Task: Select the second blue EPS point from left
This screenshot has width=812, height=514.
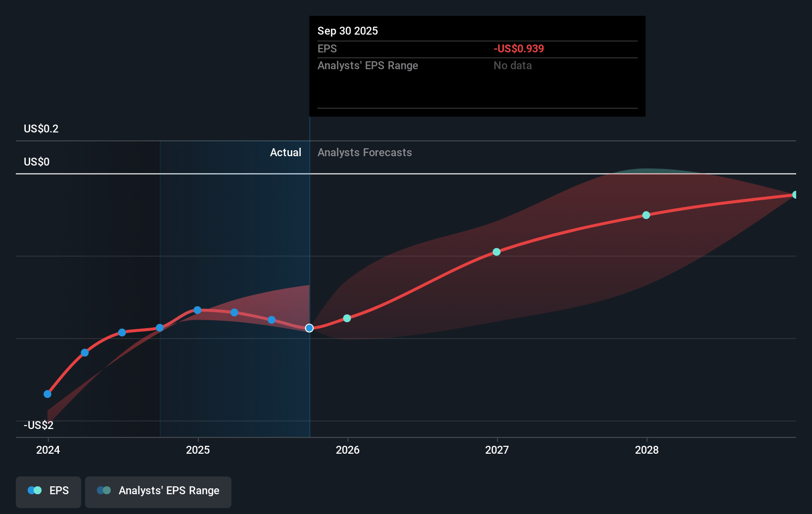Action: coord(85,352)
